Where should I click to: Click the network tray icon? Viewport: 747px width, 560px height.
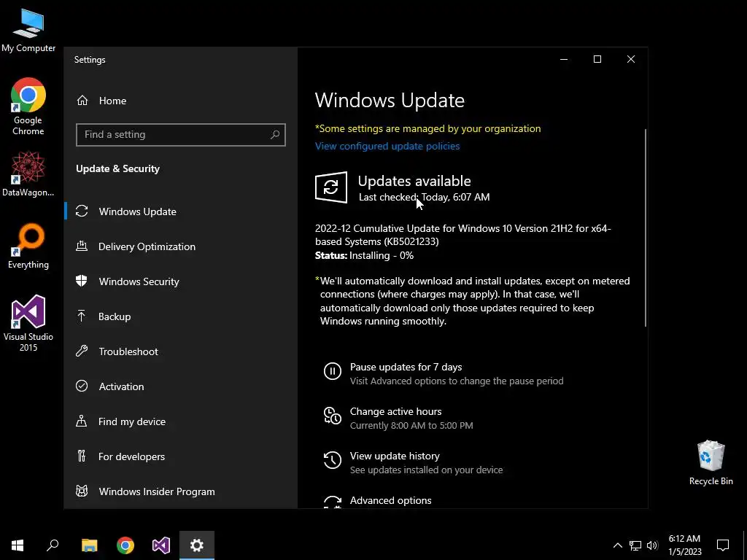635,545
